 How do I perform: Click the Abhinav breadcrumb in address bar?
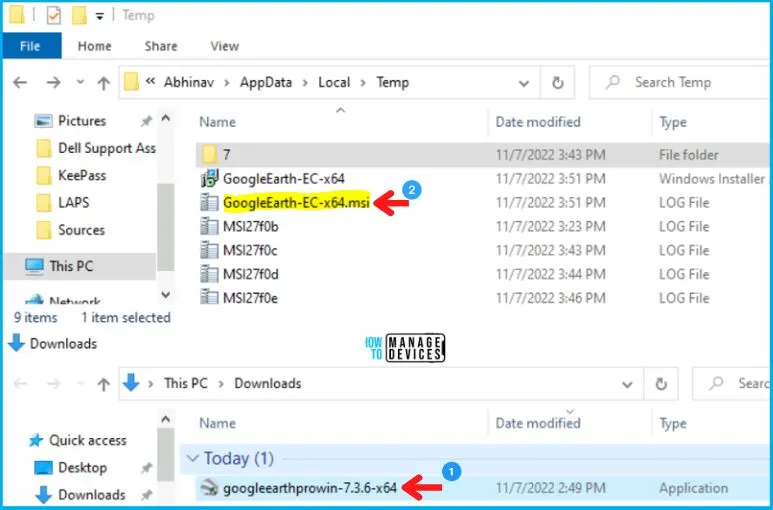[189, 82]
